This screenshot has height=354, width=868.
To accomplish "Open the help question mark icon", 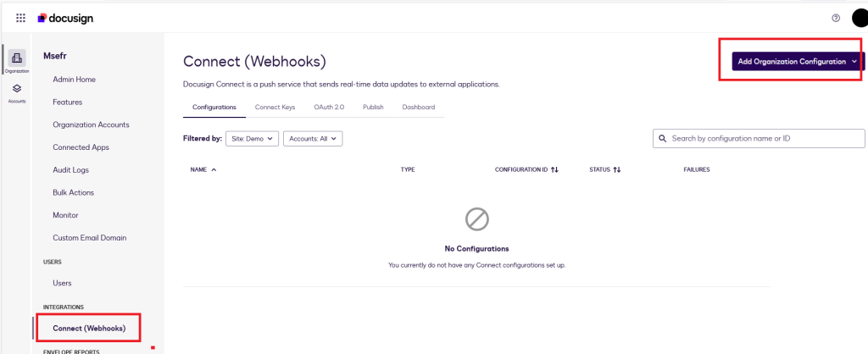I will point(836,19).
